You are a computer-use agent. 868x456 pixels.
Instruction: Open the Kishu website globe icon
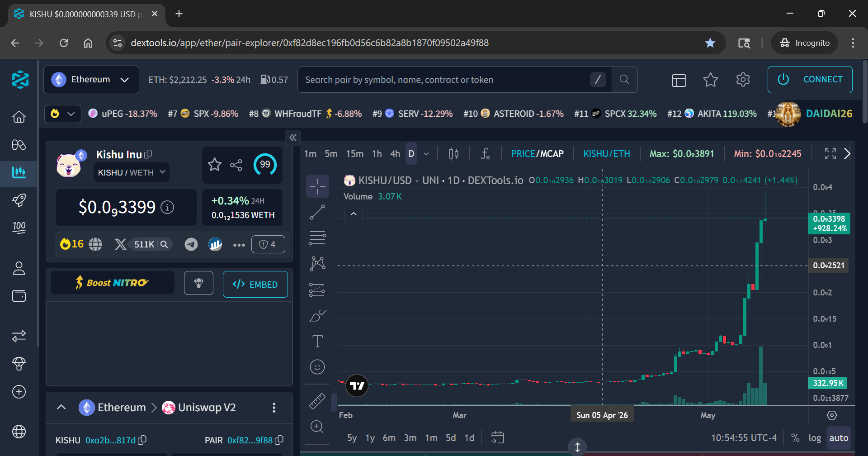pos(95,244)
